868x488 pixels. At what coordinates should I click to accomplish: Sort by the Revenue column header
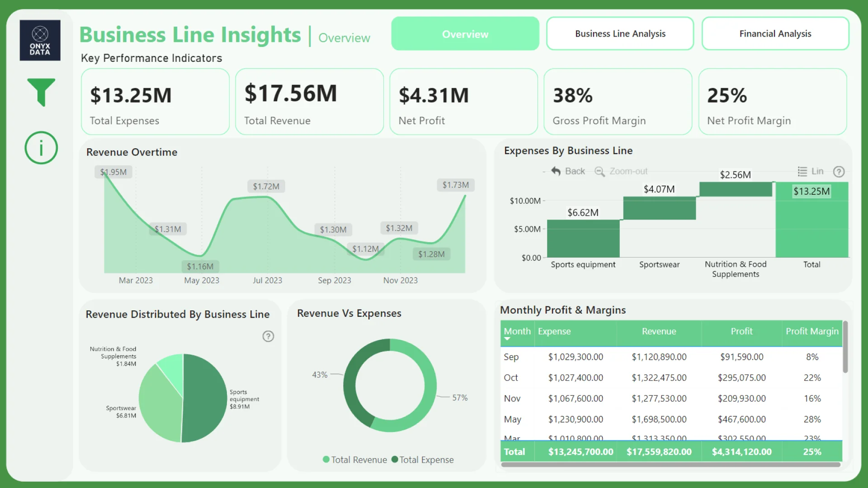click(x=659, y=331)
